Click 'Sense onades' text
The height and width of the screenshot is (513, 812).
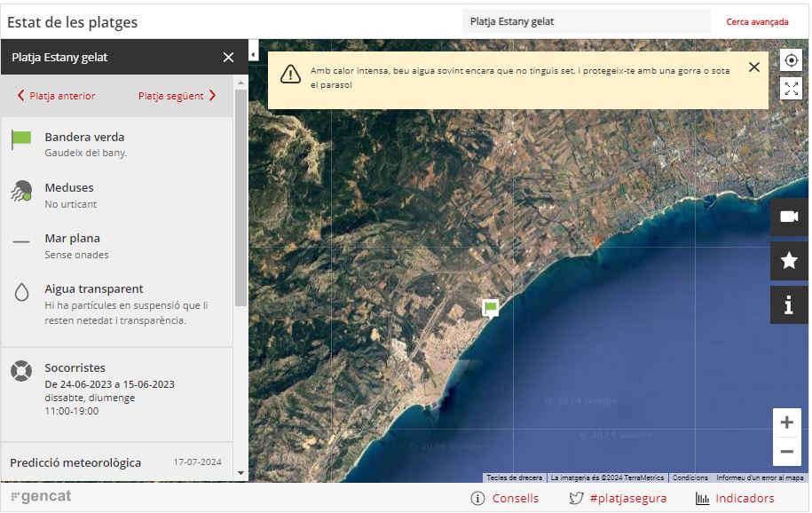click(x=76, y=255)
